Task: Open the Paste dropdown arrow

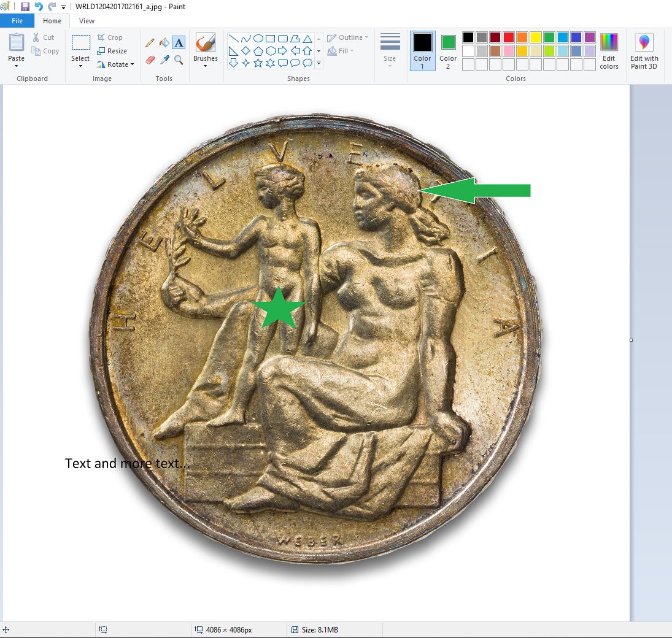Action: 17,66
